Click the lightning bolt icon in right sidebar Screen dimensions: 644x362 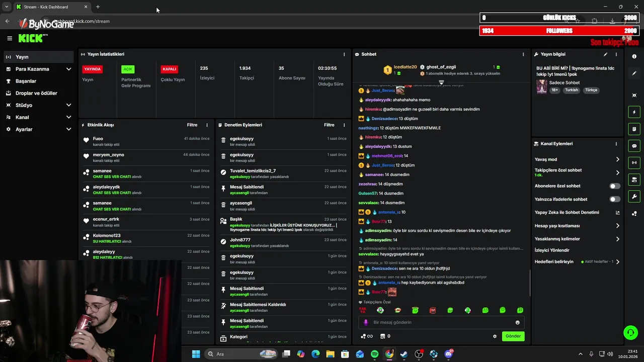click(x=634, y=112)
